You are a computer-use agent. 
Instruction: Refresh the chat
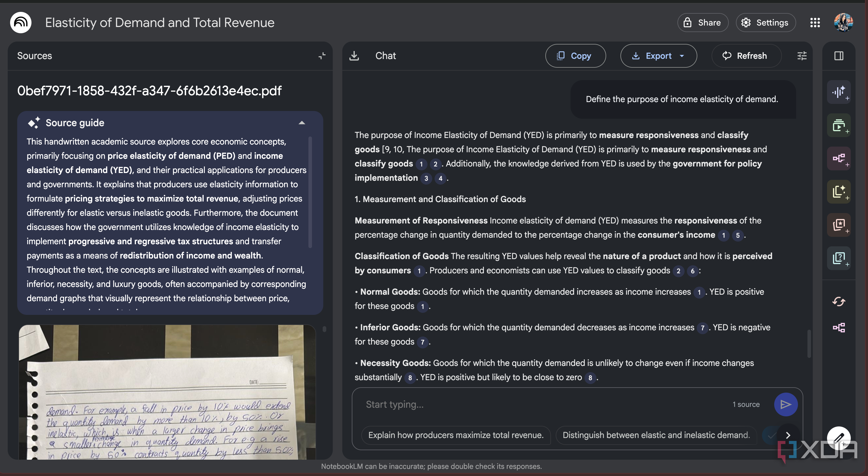coord(746,55)
